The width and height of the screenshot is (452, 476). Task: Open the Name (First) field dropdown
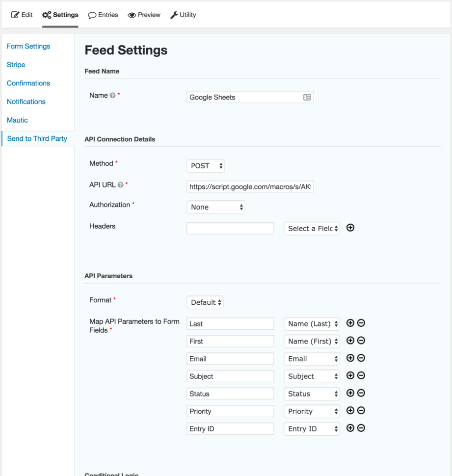tap(312, 342)
